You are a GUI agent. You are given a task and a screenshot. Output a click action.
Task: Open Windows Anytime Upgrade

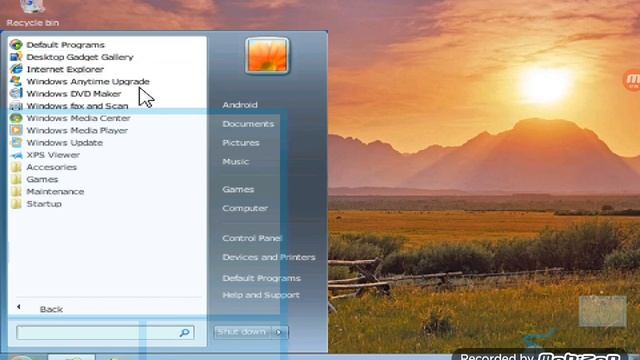[88, 81]
